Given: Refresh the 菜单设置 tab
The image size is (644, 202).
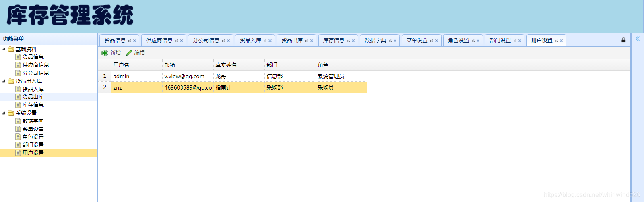Looking at the screenshot, I should click(431, 41).
